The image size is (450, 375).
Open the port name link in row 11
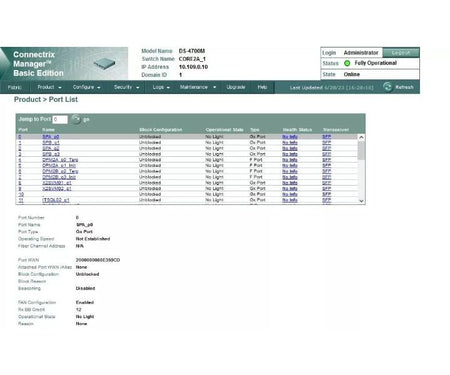click(56, 200)
